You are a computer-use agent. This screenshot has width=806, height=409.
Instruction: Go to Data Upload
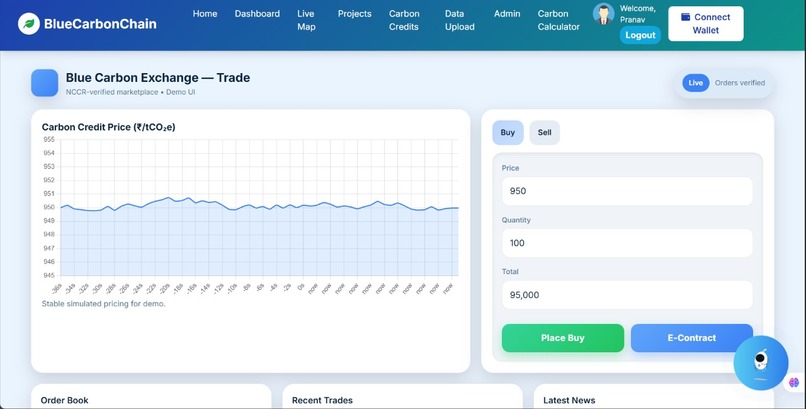pos(460,20)
